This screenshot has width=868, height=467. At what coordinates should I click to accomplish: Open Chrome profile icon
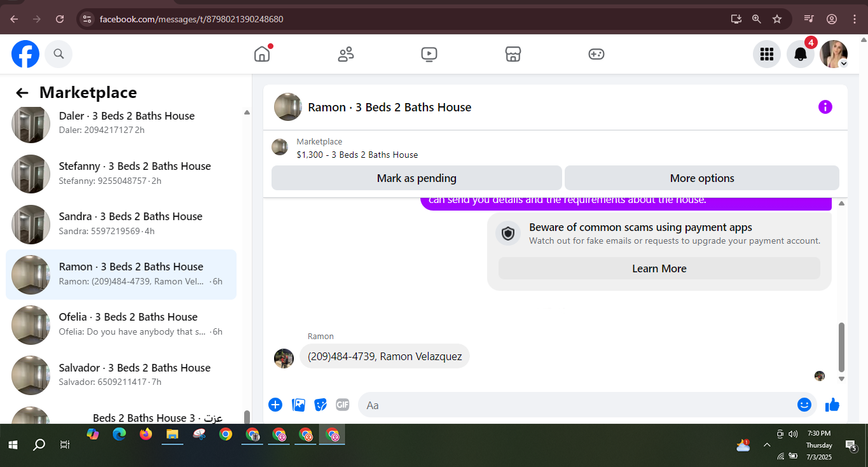(832, 19)
